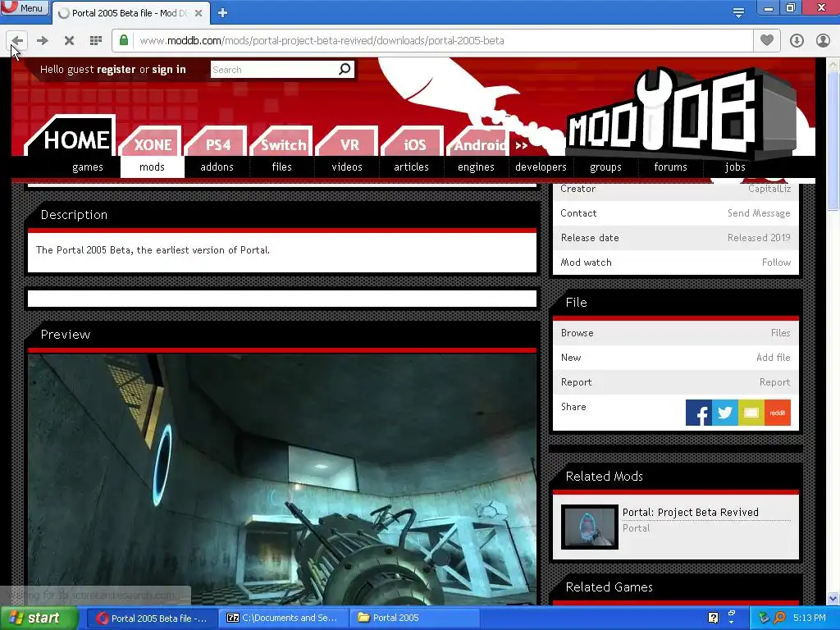The height and width of the screenshot is (630, 840).
Task: Click the CapitalLiz creator link
Action: tap(769, 189)
